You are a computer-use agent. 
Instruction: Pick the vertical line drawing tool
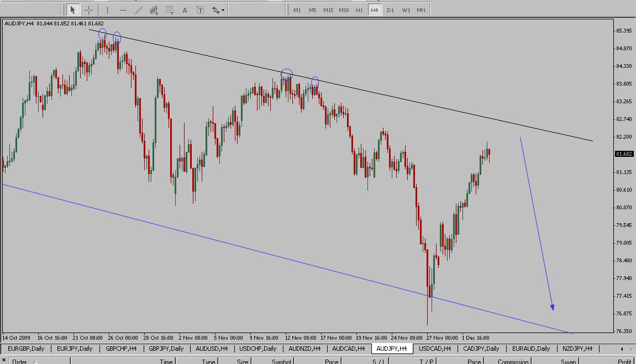(107, 10)
